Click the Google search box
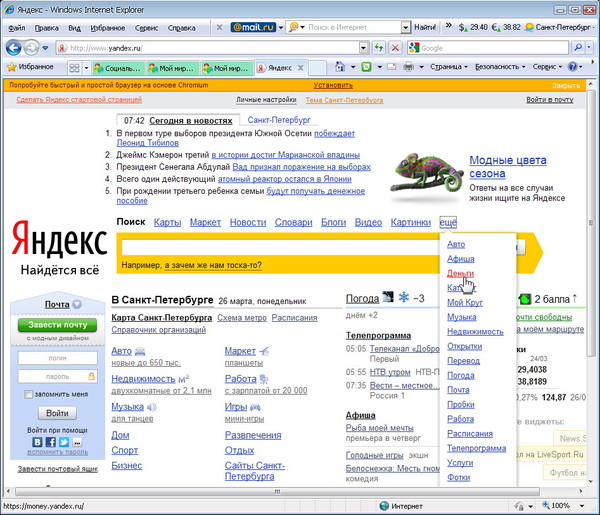Viewport: 600px width, 515px height. point(489,48)
